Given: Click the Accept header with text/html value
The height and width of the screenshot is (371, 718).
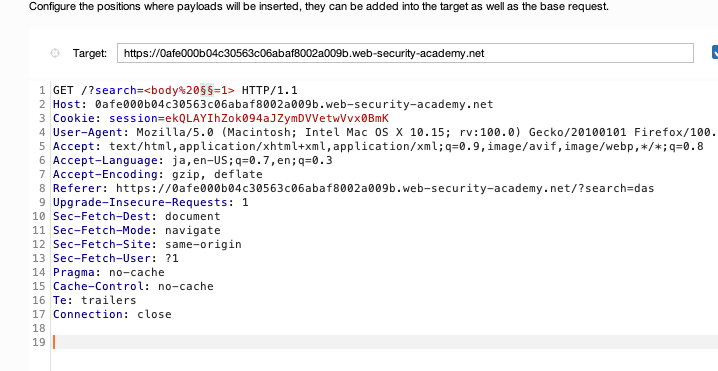Looking at the screenshot, I should tap(378, 147).
